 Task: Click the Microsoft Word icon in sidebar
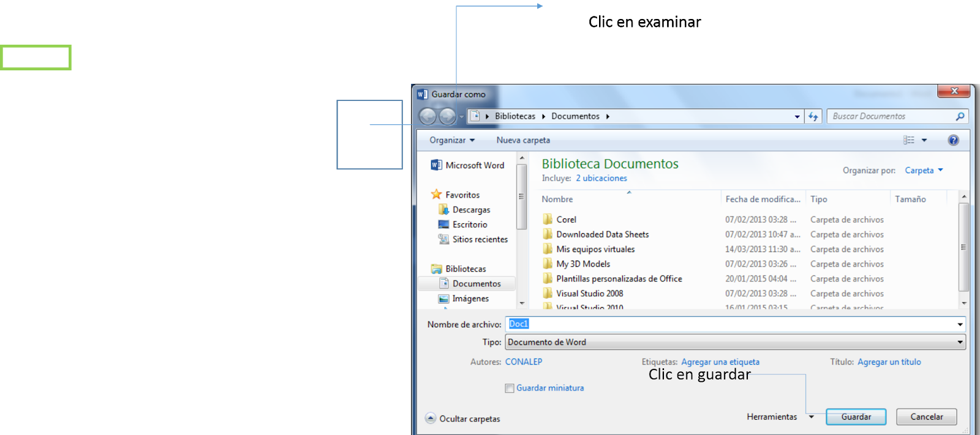[436, 165]
